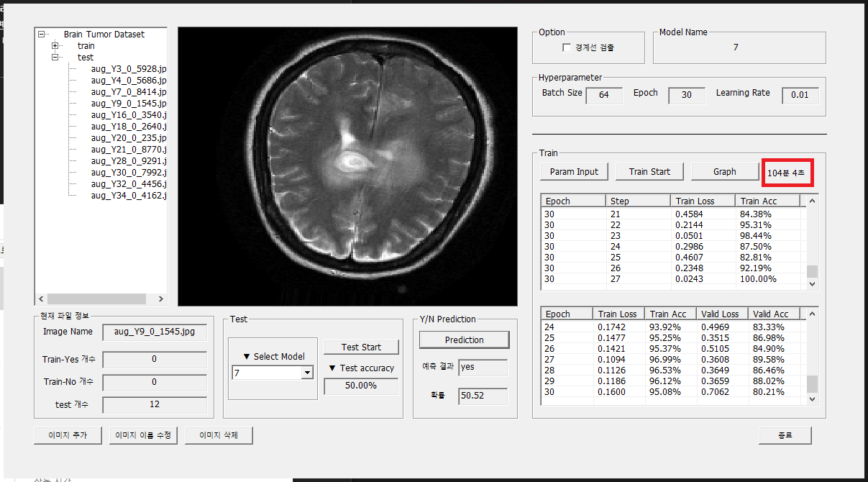Click the Test accuracy 50.00% field
This screenshot has width=868, height=482.
[x=361, y=386]
